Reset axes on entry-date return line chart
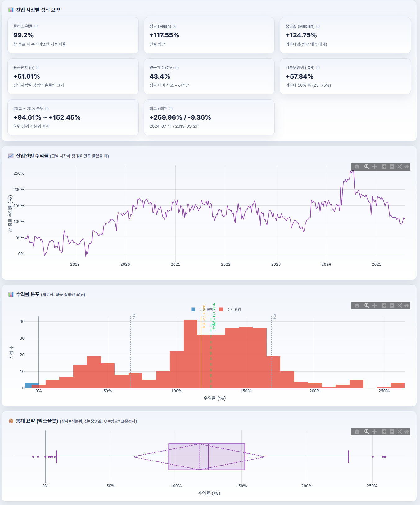This screenshot has height=505, width=420. (406, 167)
